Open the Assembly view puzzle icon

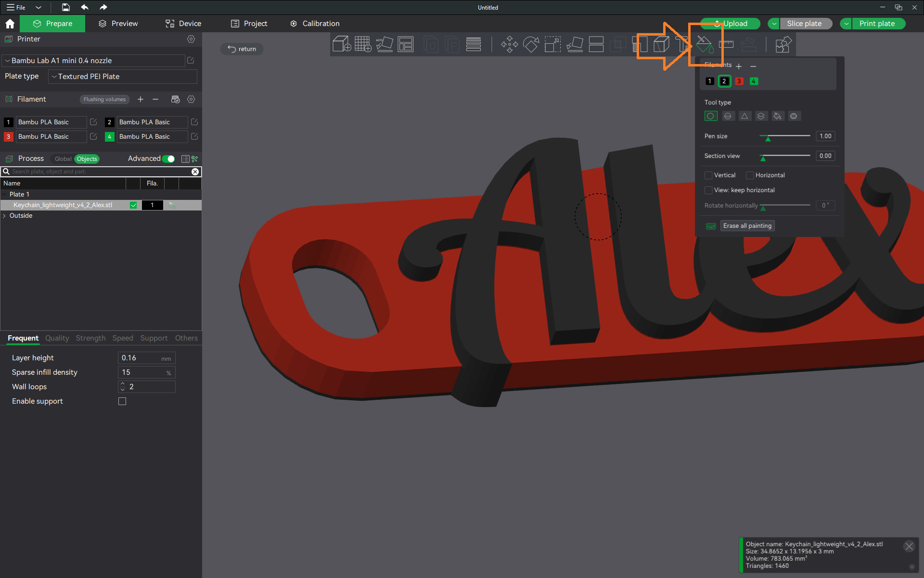pos(783,44)
